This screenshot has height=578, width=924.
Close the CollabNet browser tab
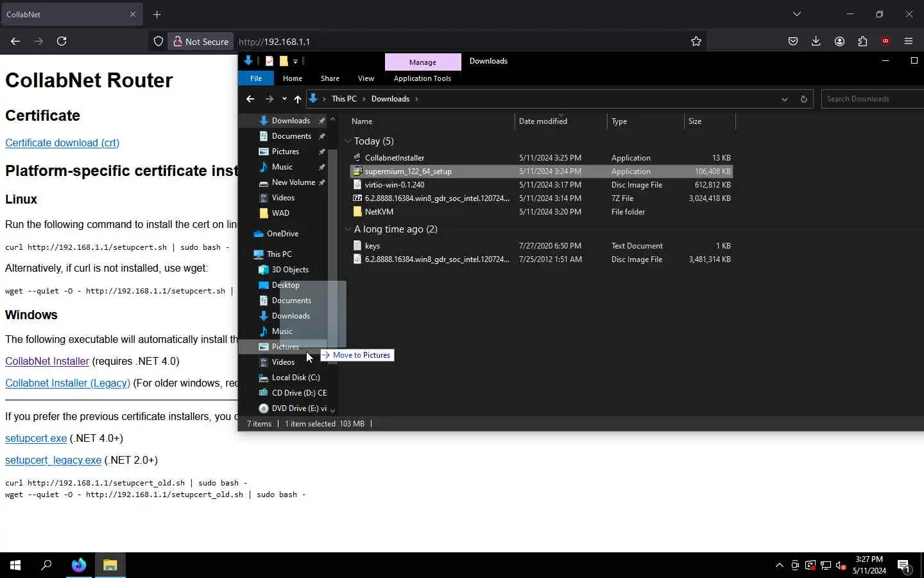coord(133,14)
